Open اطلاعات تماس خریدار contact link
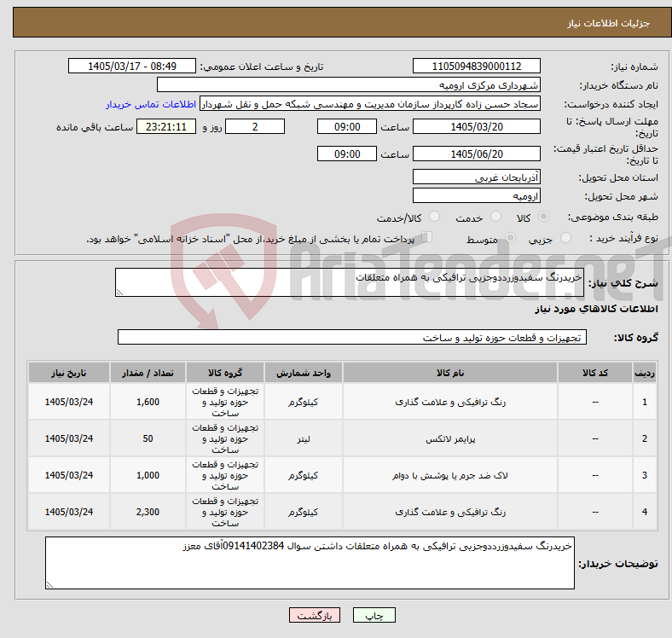672x638 pixels. point(151,104)
